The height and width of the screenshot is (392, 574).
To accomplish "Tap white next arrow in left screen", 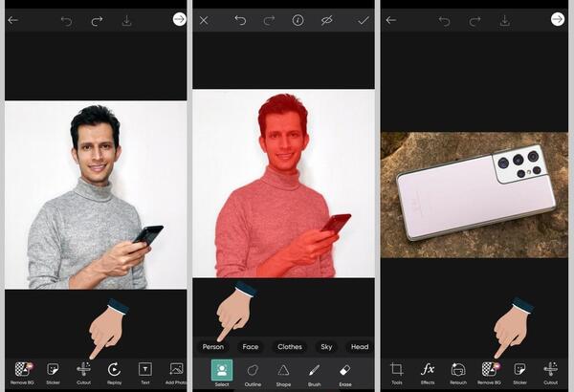I will (x=180, y=19).
